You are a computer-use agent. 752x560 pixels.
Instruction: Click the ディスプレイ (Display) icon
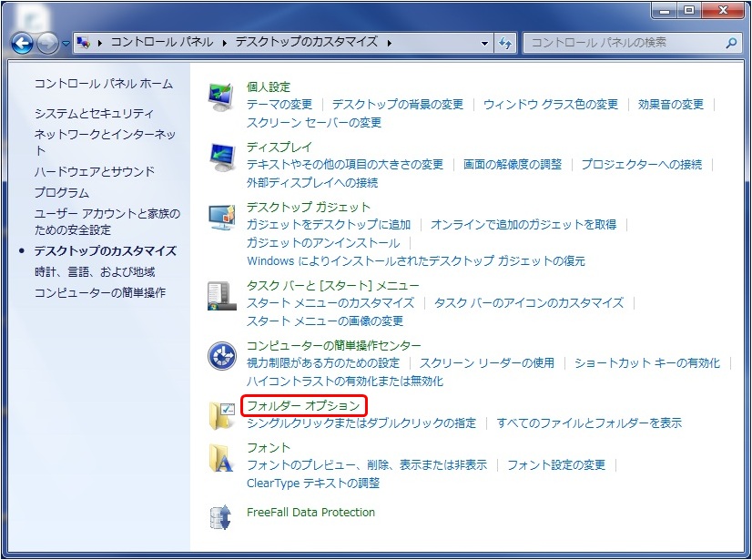222,156
